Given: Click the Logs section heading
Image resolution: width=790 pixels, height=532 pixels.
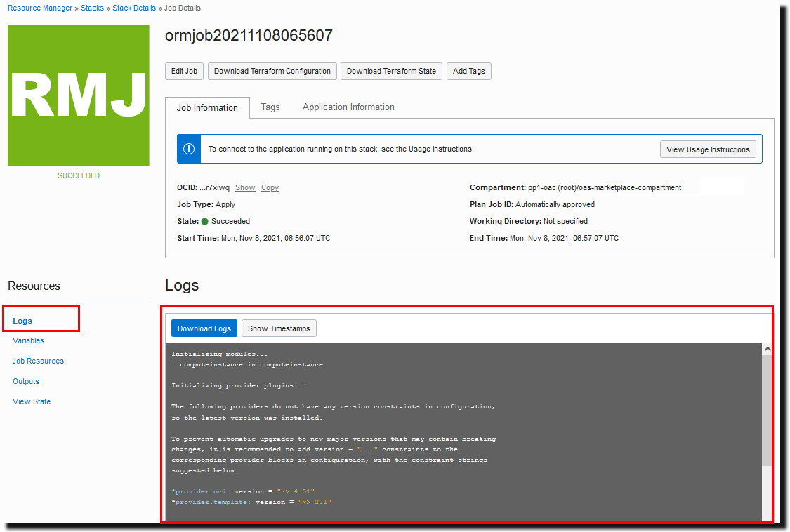Looking at the screenshot, I should point(182,286).
